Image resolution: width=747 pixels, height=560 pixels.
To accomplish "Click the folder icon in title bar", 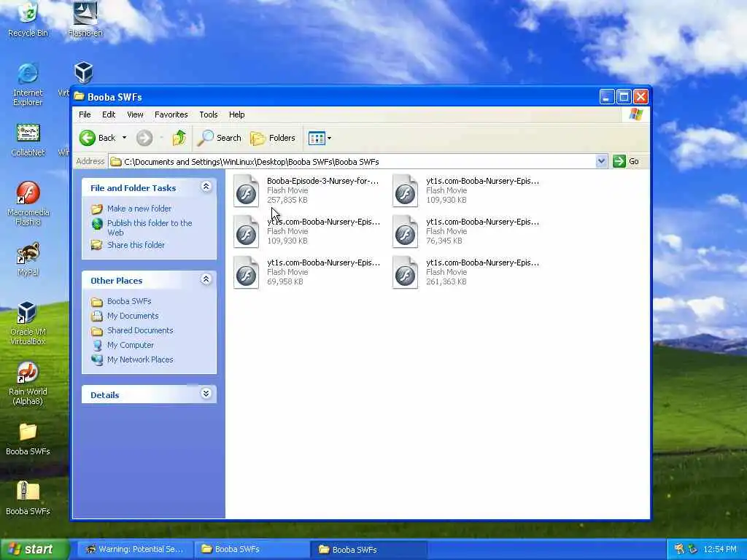I will 79,97.
